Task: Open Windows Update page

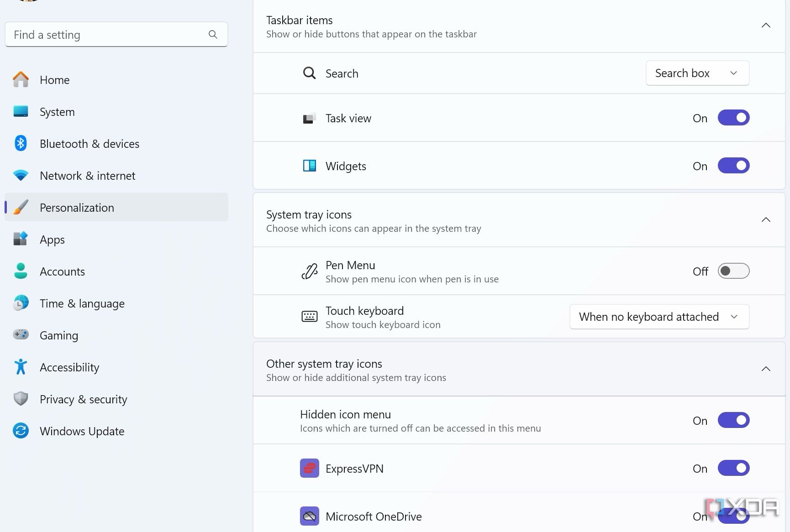Action: tap(116, 431)
